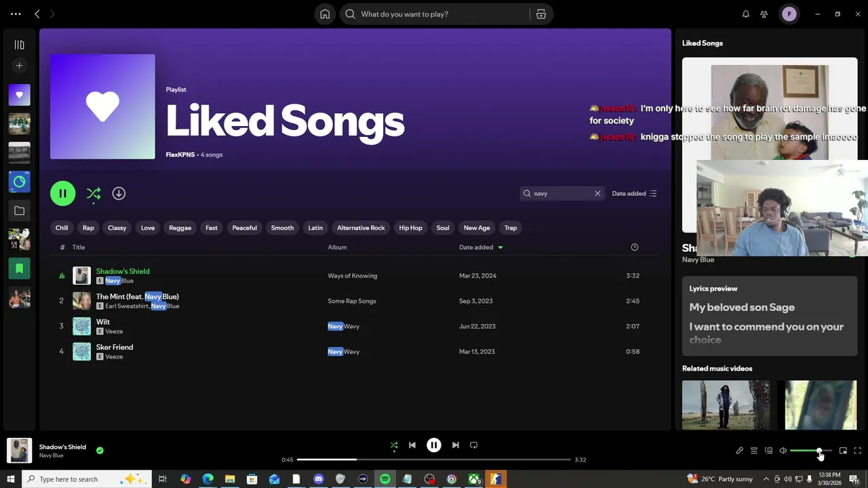868x488 pixels.
Task: Open Connect to a device icon
Action: click(x=768, y=451)
